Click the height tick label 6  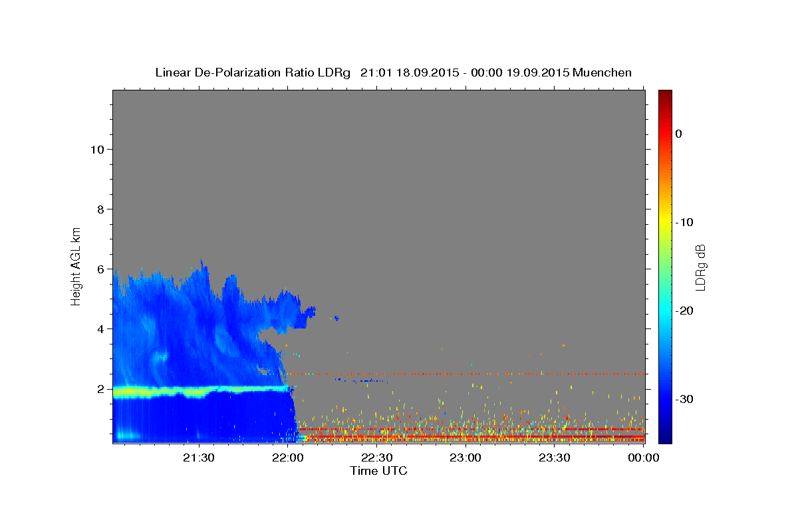100,269
